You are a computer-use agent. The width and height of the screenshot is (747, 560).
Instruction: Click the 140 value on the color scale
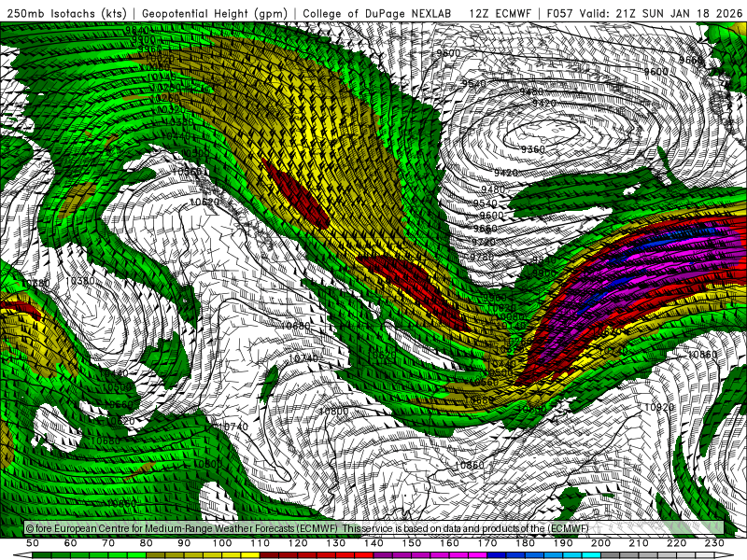point(373,542)
